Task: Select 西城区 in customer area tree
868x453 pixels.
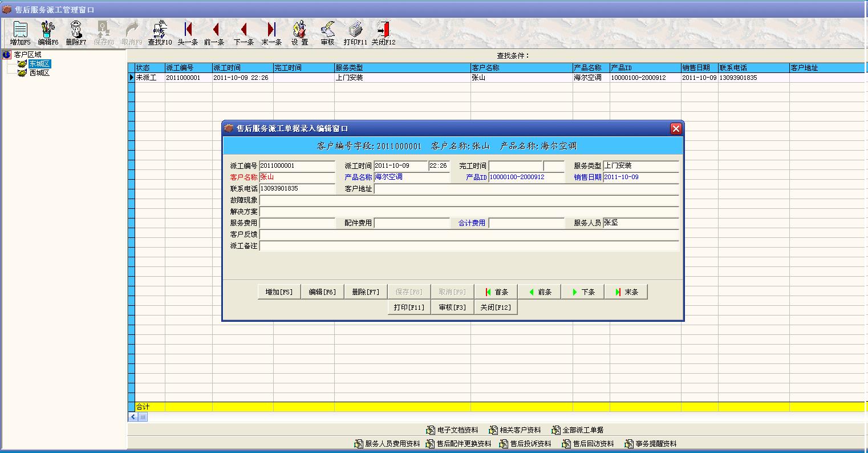Action: coord(39,73)
